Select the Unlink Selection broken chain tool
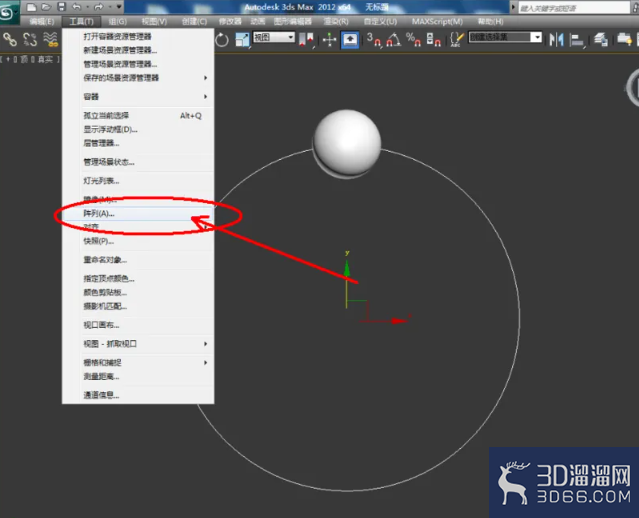 (x=30, y=40)
